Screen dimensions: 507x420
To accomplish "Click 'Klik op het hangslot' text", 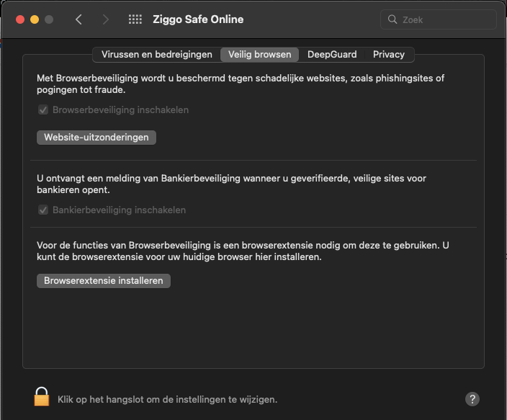I will click(x=168, y=400).
